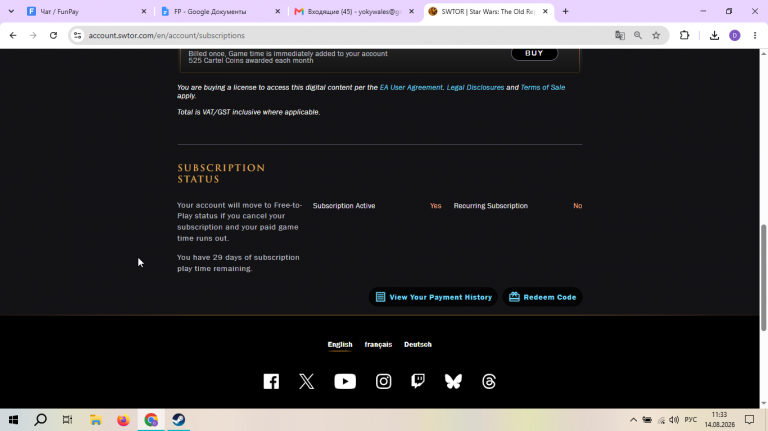Open View Your Payment History

(433, 297)
